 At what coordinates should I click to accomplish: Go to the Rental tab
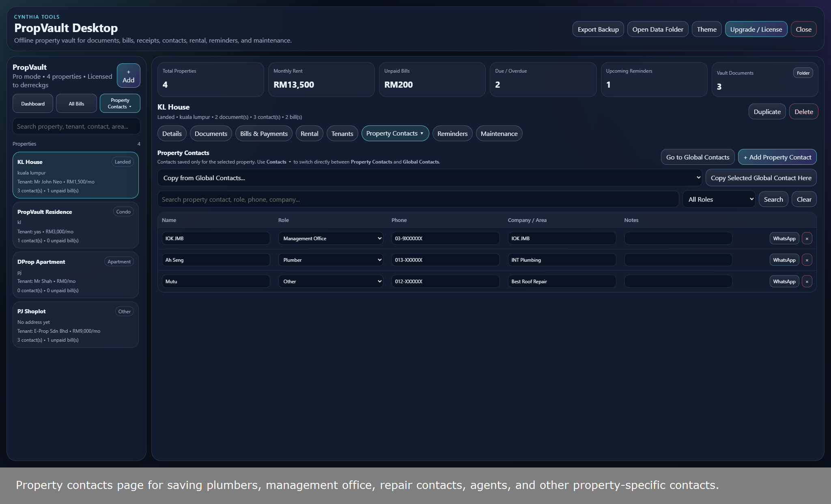point(309,134)
